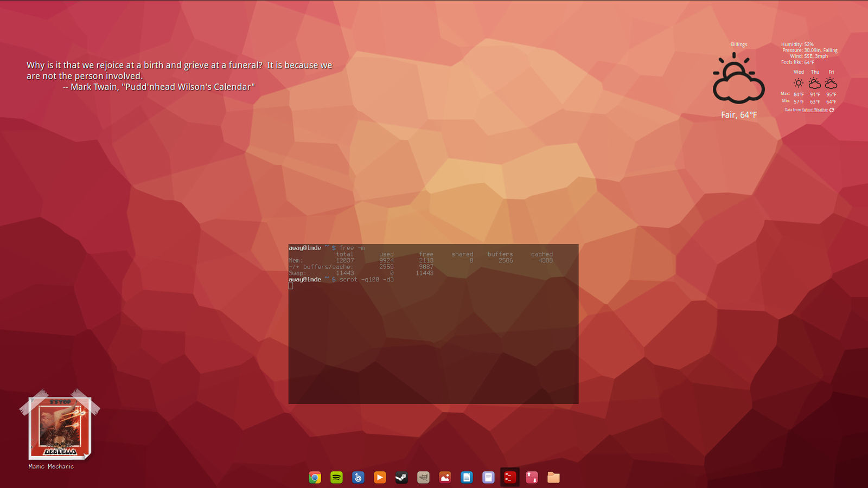Open the orange media player dock icon
868x488 pixels.
point(380,477)
